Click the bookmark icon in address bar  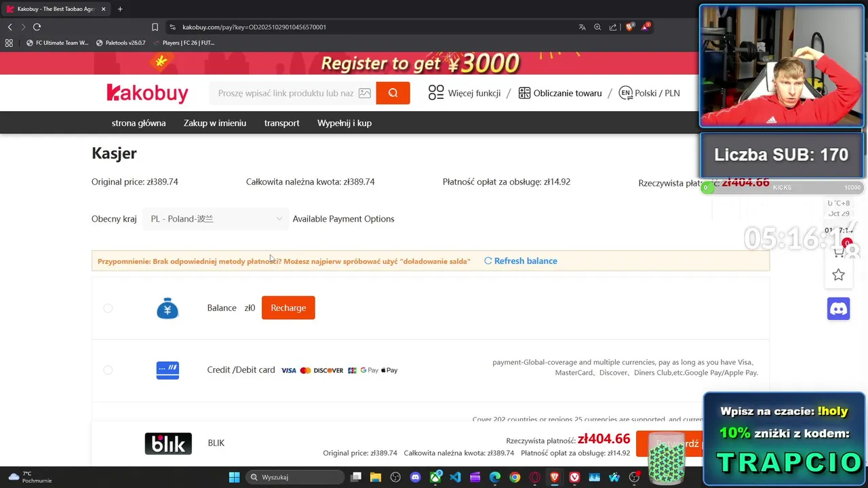point(155,27)
